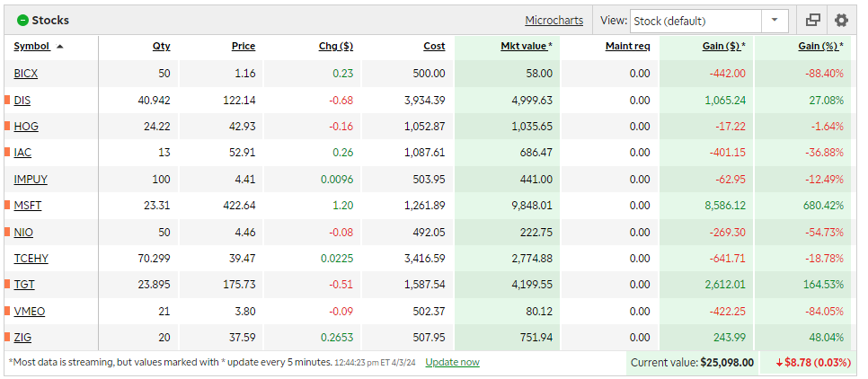Sort by the Price column header
Screen dimensions: 868x379
click(x=244, y=47)
